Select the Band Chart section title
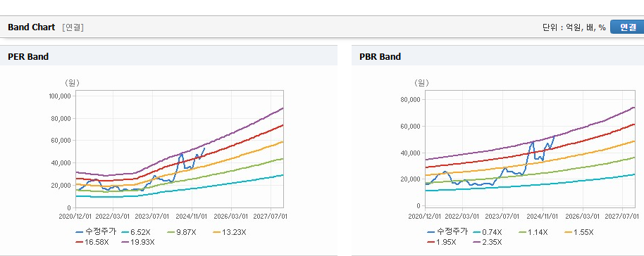Screen dimensions: 644x256 [31, 27]
